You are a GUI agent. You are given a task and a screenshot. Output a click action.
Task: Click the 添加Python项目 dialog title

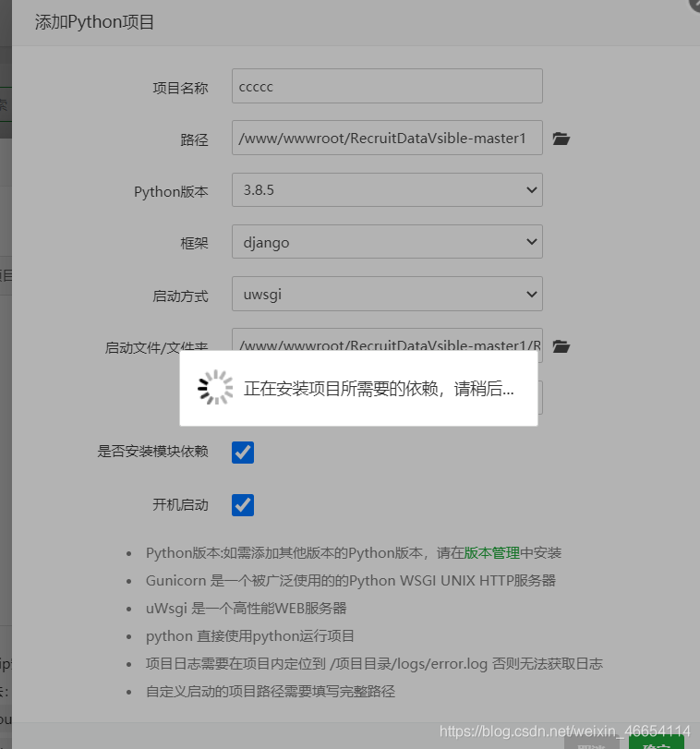tap(94, 22)
